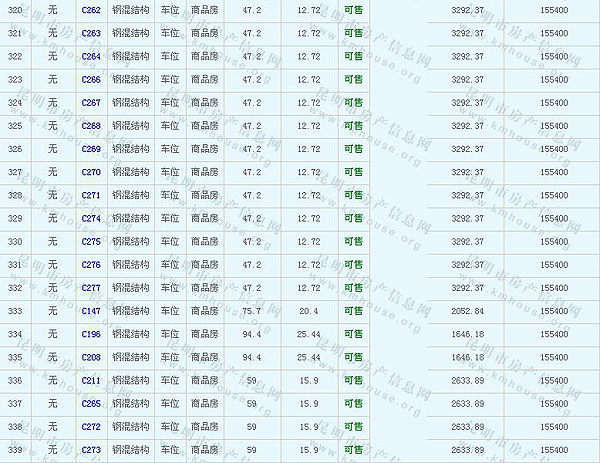Open unit C274 link
600x463 pixels.
coord(91,218)
